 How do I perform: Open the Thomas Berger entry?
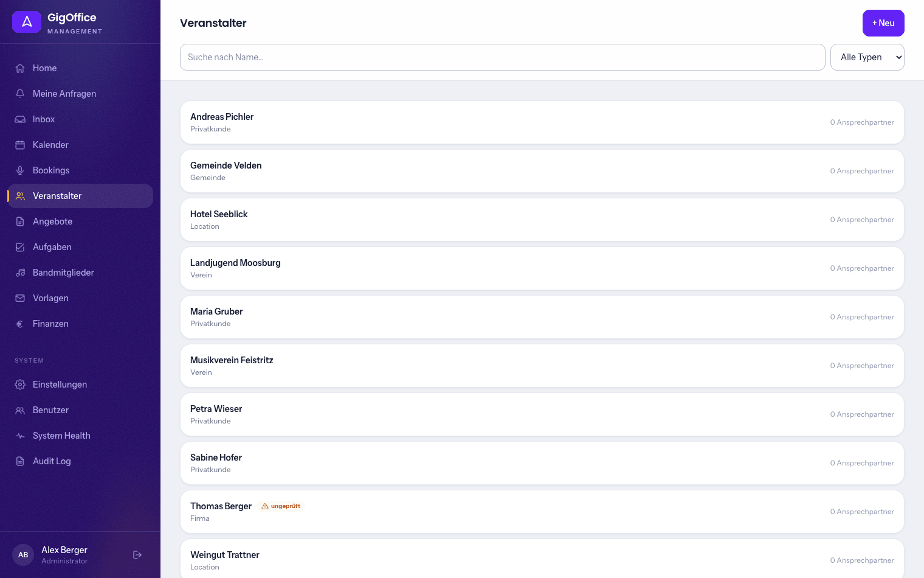coord(542,512)
